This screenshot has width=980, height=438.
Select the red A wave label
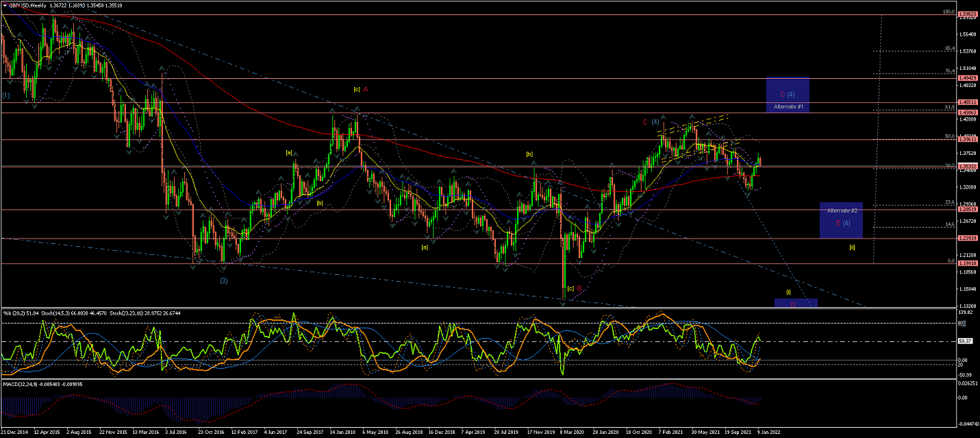[366, 89]
